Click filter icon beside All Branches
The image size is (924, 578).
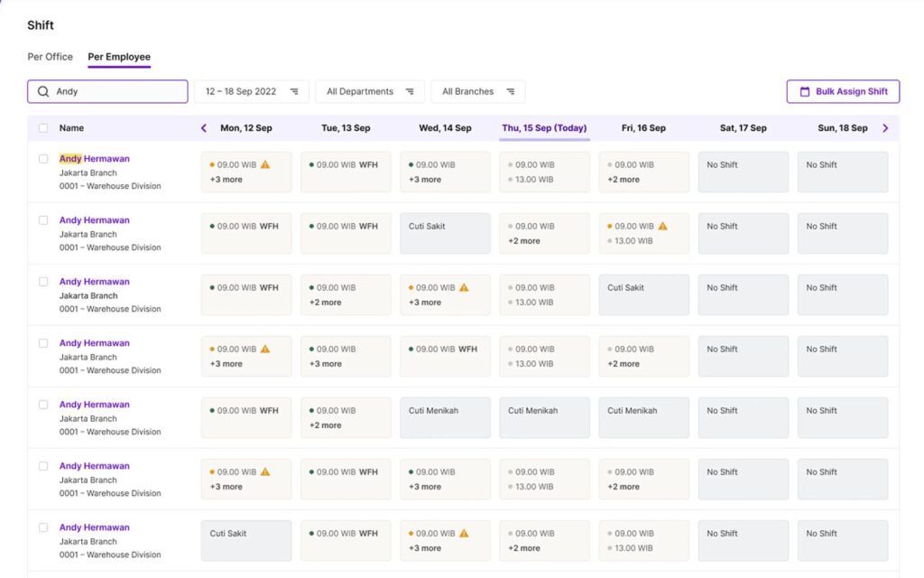pos(511,92)
